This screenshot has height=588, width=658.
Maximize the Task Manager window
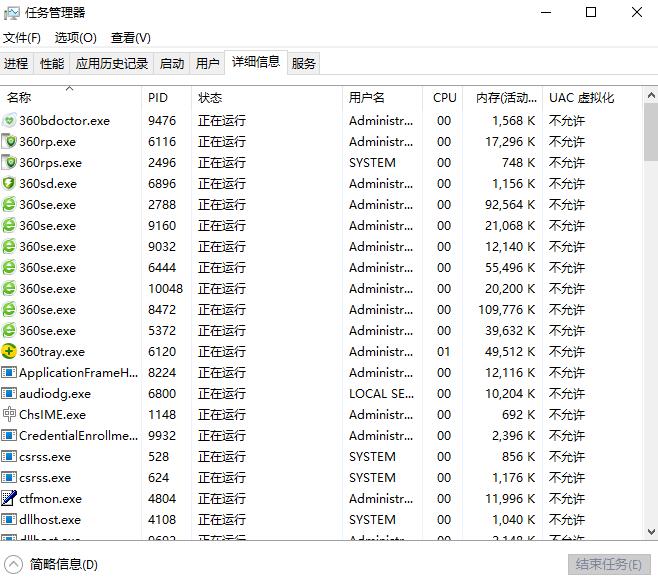(591, 13)
